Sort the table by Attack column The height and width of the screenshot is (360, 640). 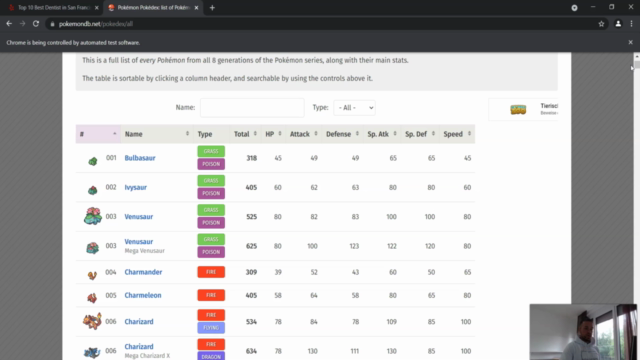tap(303, 134)
